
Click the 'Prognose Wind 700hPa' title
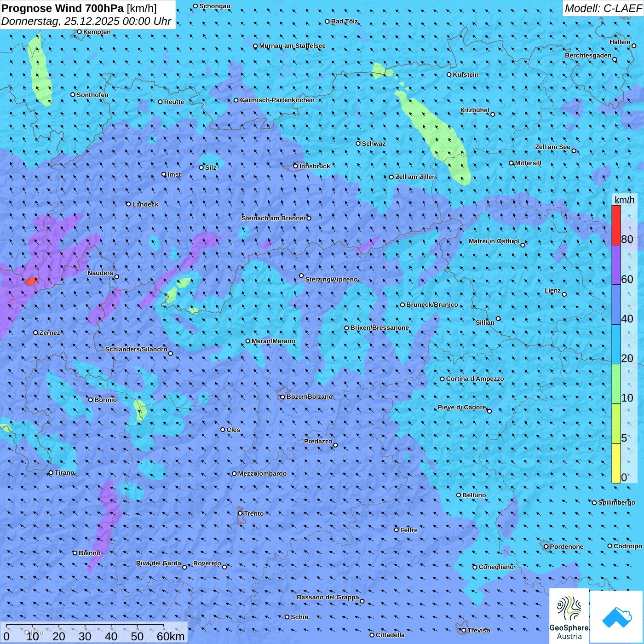(x=63, y=8)
